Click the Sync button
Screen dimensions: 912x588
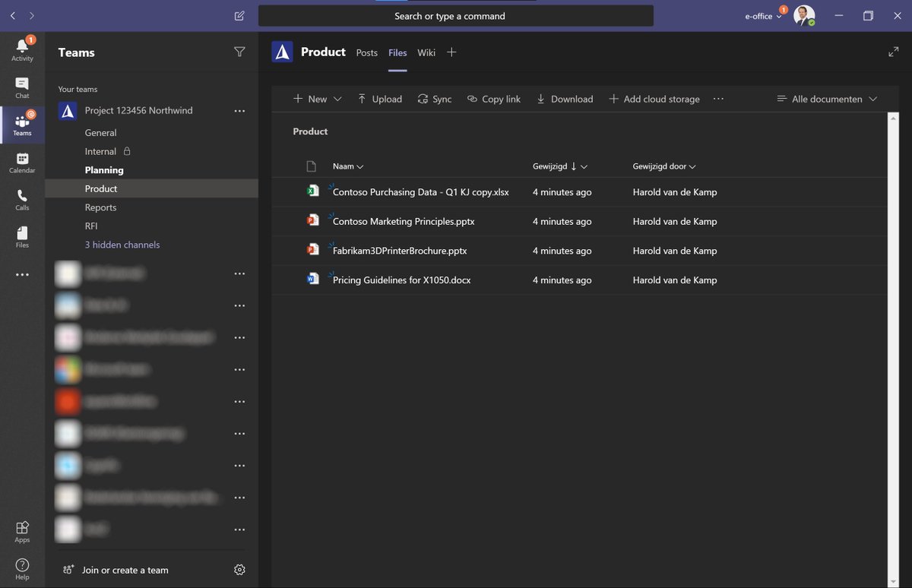coord(435,99)
